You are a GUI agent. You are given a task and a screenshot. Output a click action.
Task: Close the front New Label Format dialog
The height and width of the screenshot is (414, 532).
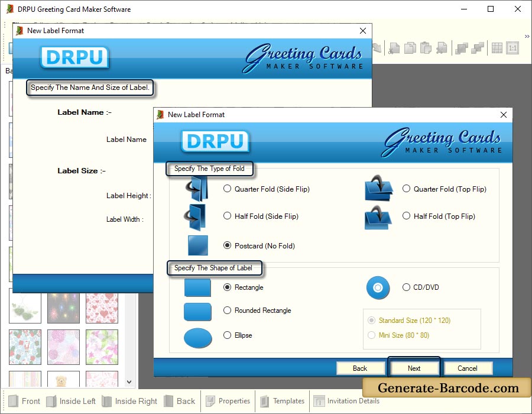click(504, 115)
